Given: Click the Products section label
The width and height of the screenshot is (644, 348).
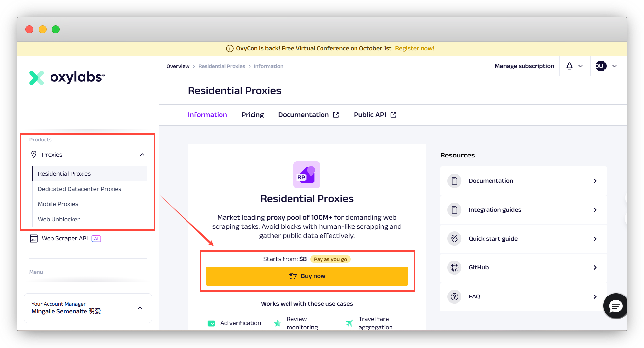Looking at the screenshot, I should click(40, 140).
